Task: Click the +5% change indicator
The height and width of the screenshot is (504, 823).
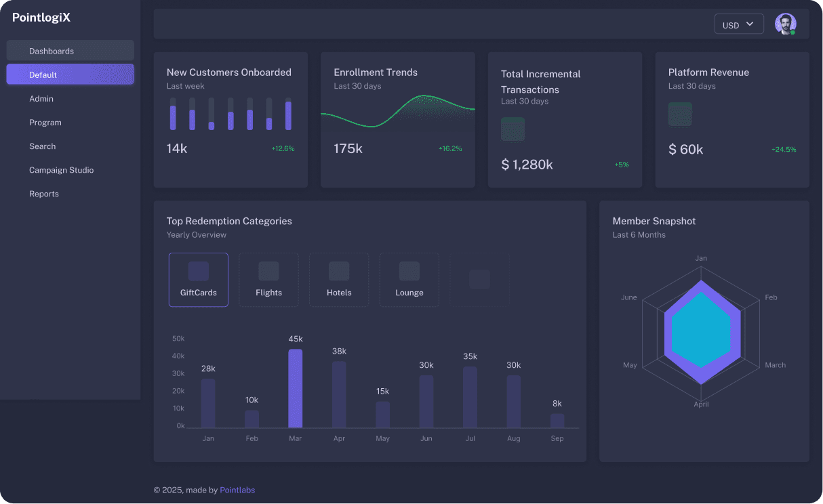Action: point(622,164)
